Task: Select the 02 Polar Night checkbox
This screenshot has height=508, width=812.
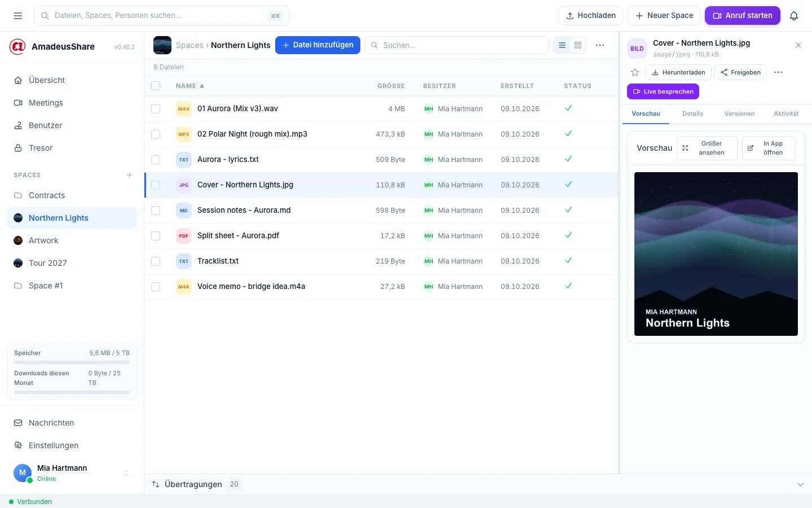Action: coord(156,134)
